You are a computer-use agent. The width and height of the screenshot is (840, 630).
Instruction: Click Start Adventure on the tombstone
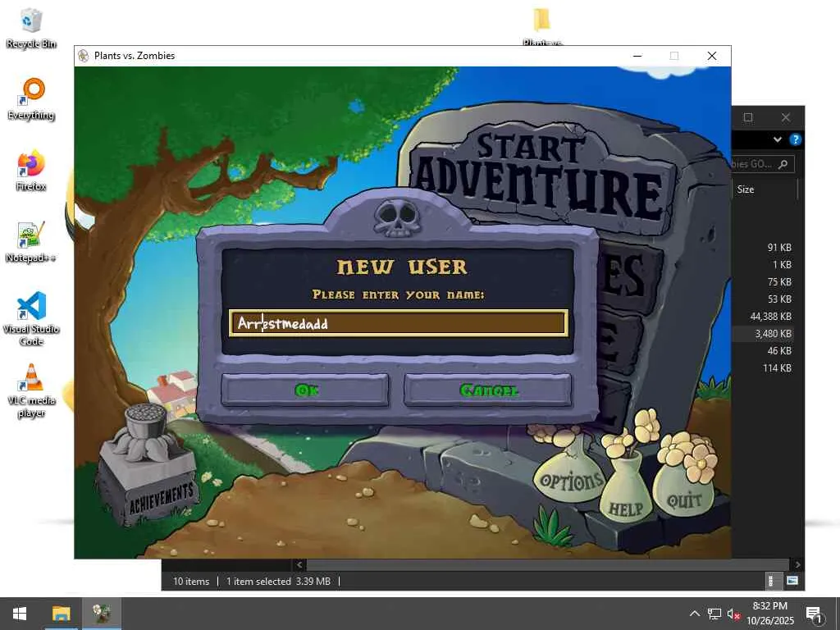(x=541, y=177)
